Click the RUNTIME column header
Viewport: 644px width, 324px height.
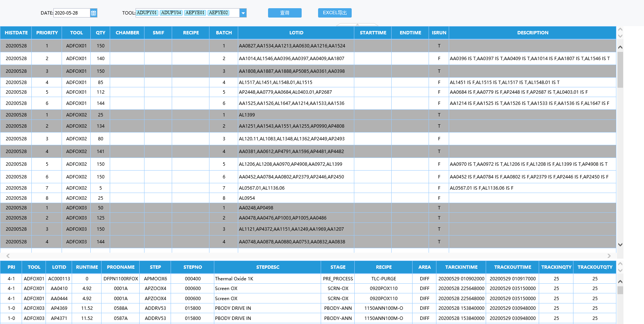tap(87, 267)
